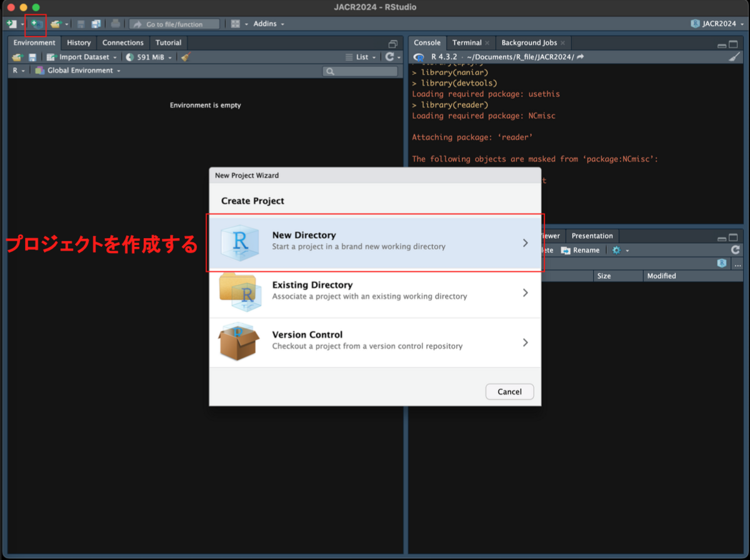The image size is (750, 560).
Task: Click the ~/Documents/R_file/JACR2024/ console path
Action: coord(520,57)
